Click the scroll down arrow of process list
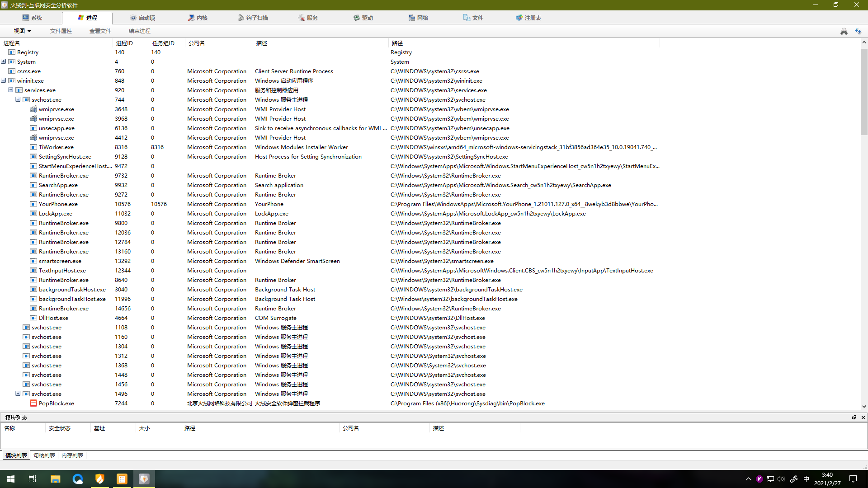This screenshot has height=488, width=868. (x=864, y=406)
